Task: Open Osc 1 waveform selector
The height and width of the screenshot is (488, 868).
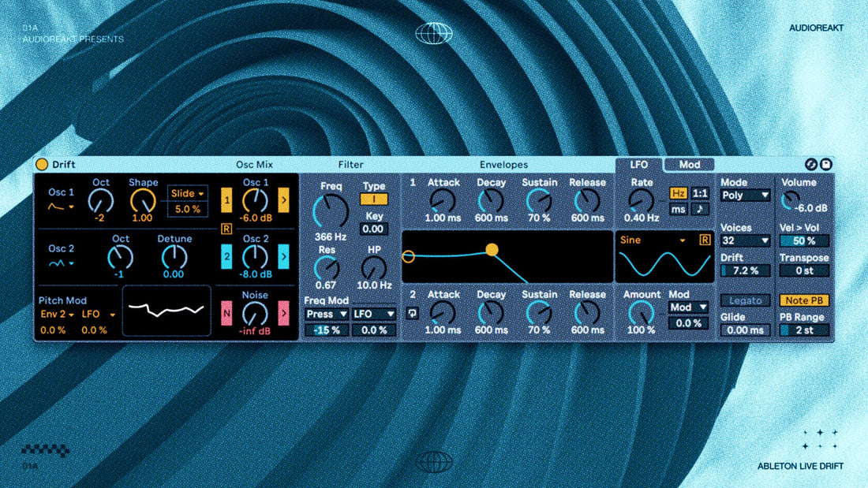Action: [x=61, y=207]
